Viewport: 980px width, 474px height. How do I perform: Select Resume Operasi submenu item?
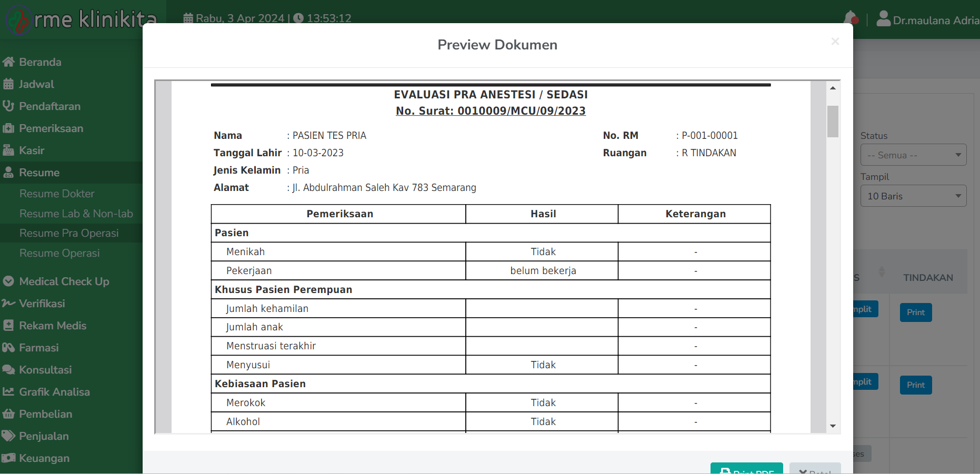(x=59, y=253)
